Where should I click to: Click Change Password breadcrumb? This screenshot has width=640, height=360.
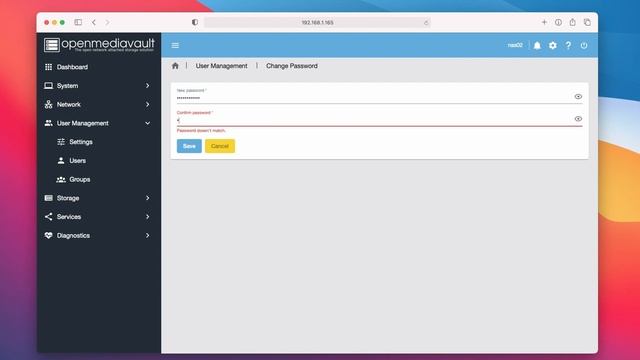click(292, 66)
